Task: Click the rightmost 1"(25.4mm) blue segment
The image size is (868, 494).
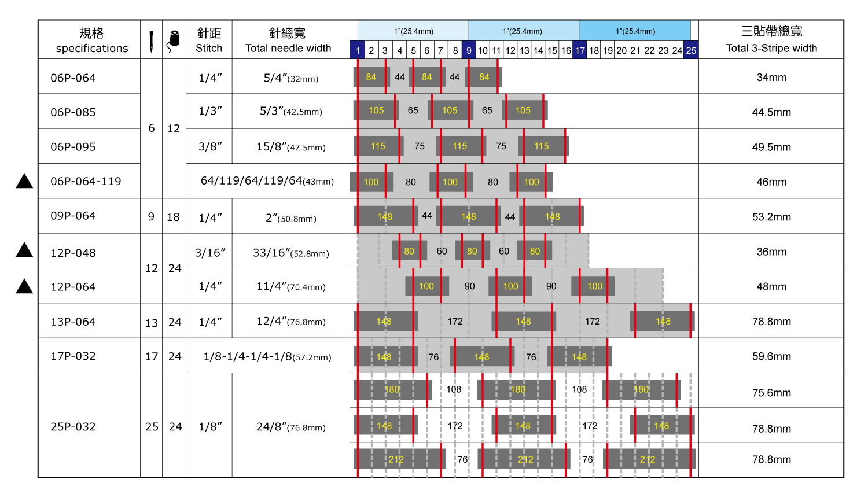Action: click(x=635, y=31)
